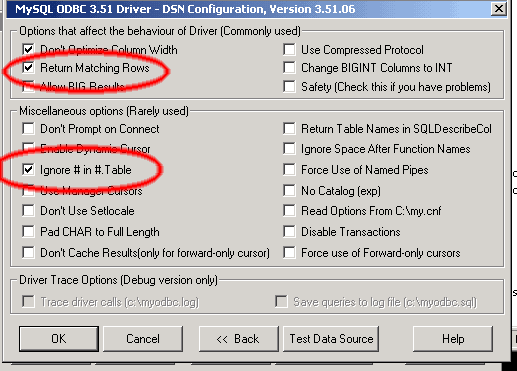Image resolution: width=517 pixels, height=371 pixels.
Task: Uncheck Ignore # in #.Table
Action: click(28, 170)
